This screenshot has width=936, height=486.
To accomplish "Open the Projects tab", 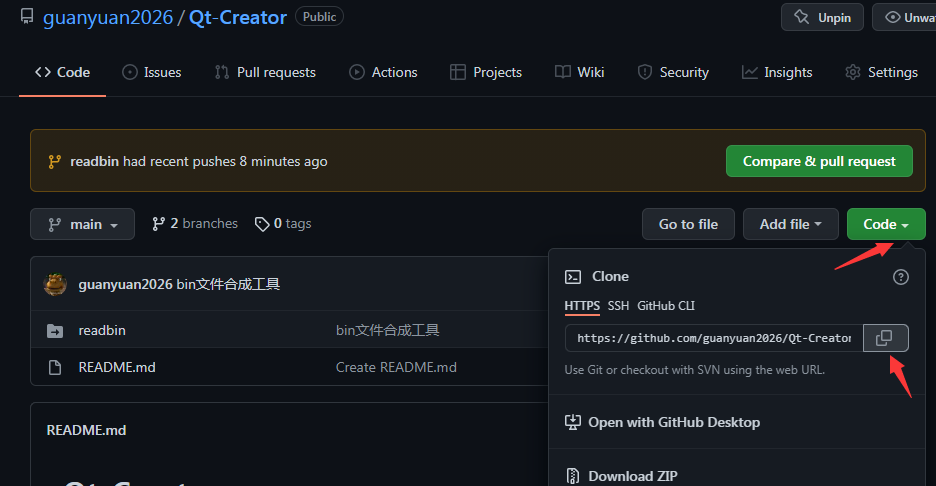I will click(x=486, y=72).
